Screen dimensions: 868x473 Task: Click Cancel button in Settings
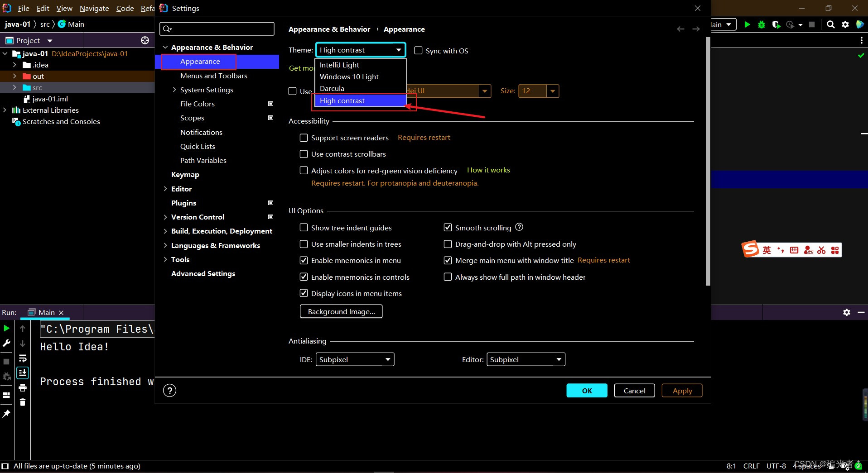[634, 391]
